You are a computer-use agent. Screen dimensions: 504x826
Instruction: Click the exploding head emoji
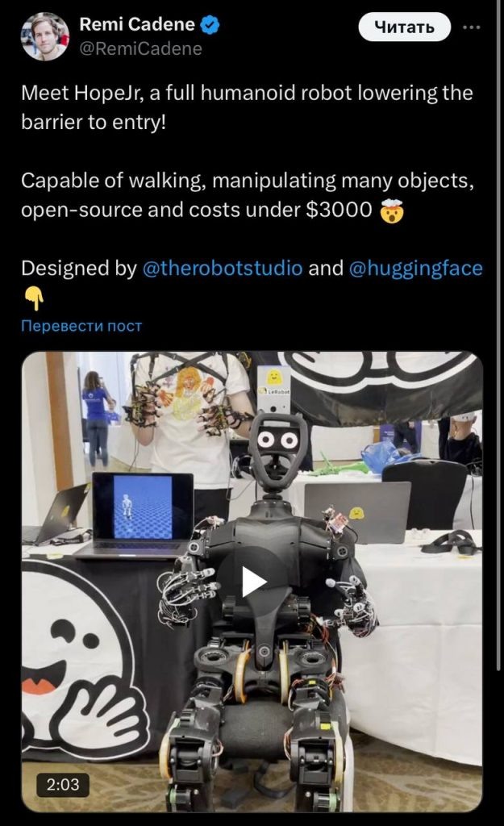click(391, 211)
